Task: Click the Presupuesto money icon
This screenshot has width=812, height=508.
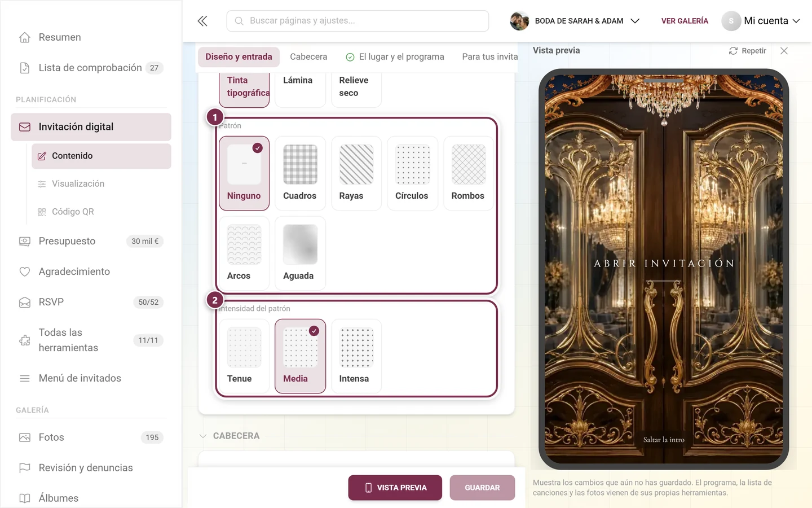Action: pyautogui.click(x=25, y=241)
